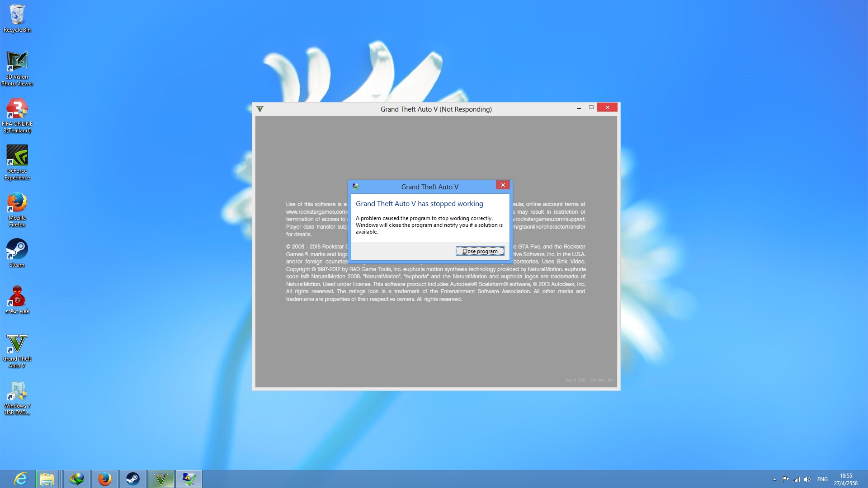Open Internet Explorer from the taskbar
Image resolution: width=868 pixels, height=488 pixels.
tap(21, 479)
